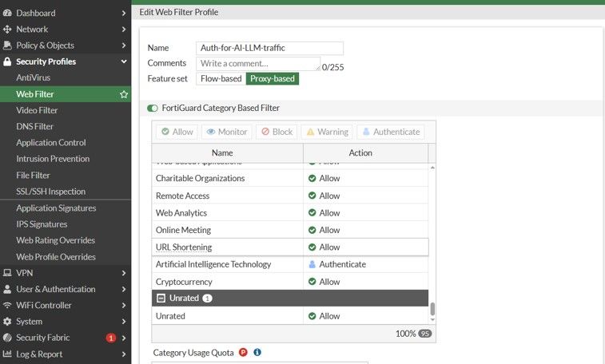Expand the VPN menu chevron
The width and height of the screenshot is (605, 364).
point(123,273)
